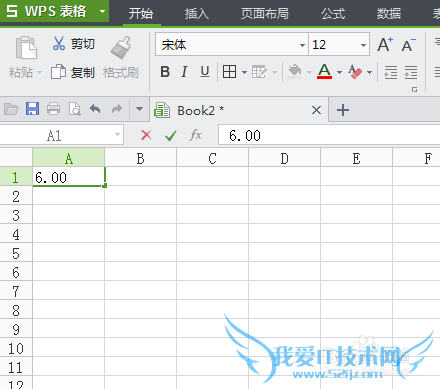
Task: Toggle italic formatting
Action: tap(184, 72)
